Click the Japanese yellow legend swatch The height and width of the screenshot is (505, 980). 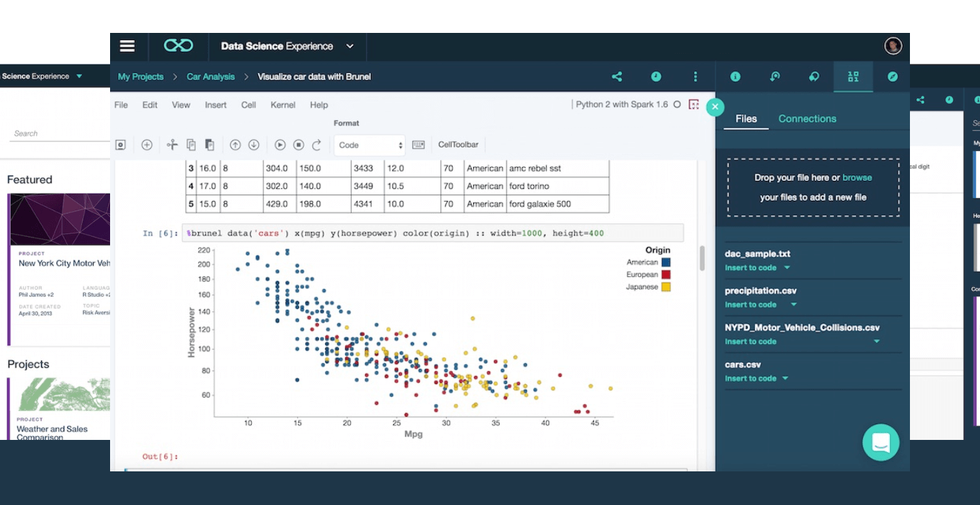pyautogui.click(x=665, y=287)
